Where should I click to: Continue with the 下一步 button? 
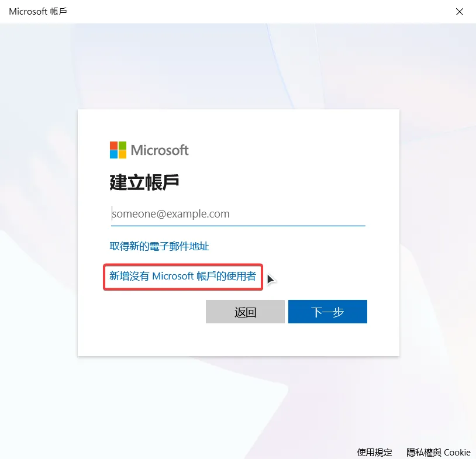coord(327,312)
